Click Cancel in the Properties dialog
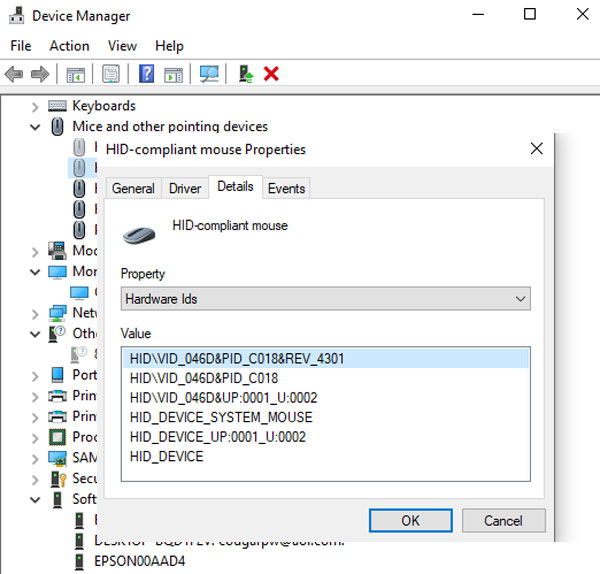 coord(504,520)
